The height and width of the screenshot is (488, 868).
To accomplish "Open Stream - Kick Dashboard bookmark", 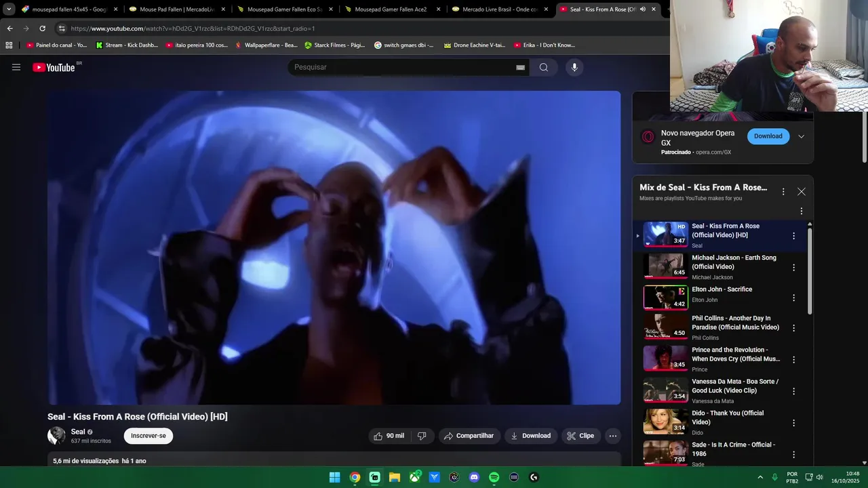I will [x=127, y=45].
